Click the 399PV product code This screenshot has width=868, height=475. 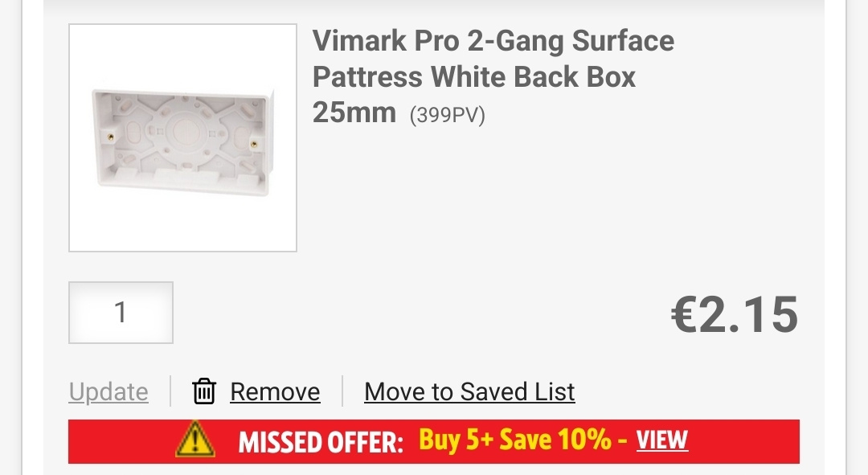(x=448, y=115)
